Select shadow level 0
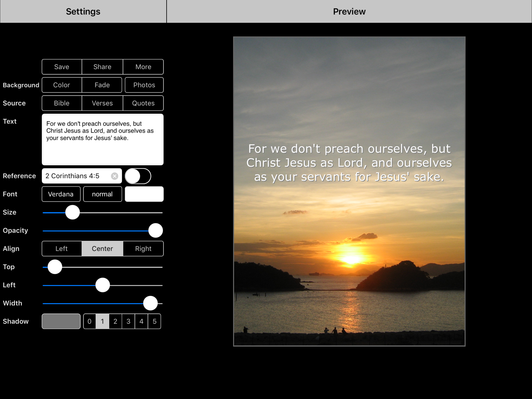This screenshot has height=399, width=532. [89, 321]
